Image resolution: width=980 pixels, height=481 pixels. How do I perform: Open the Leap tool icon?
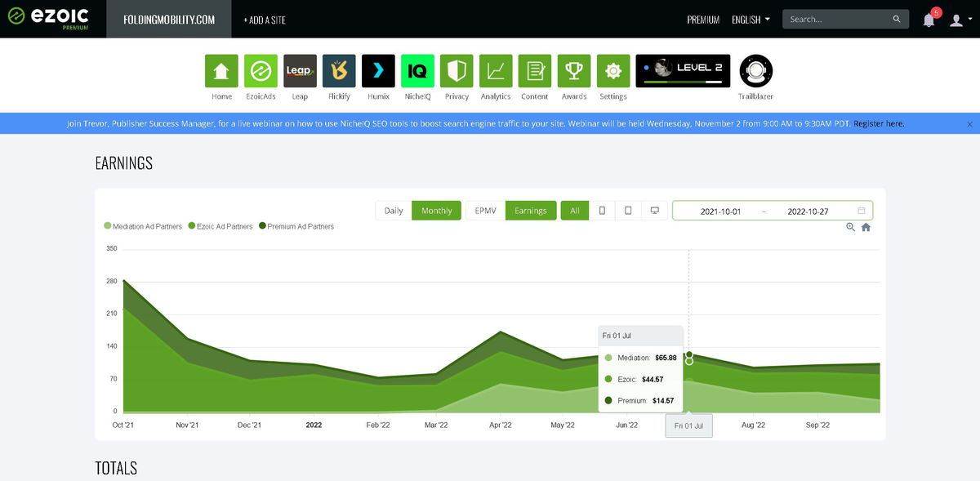300,71
